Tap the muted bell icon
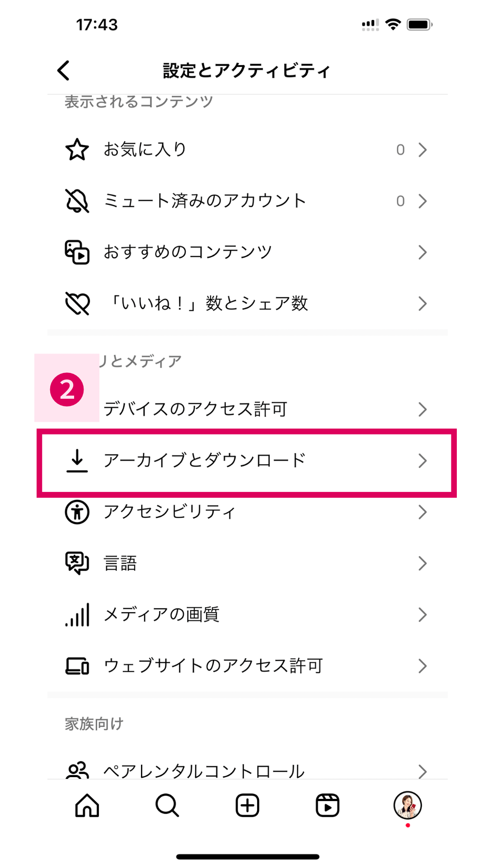 77,201
